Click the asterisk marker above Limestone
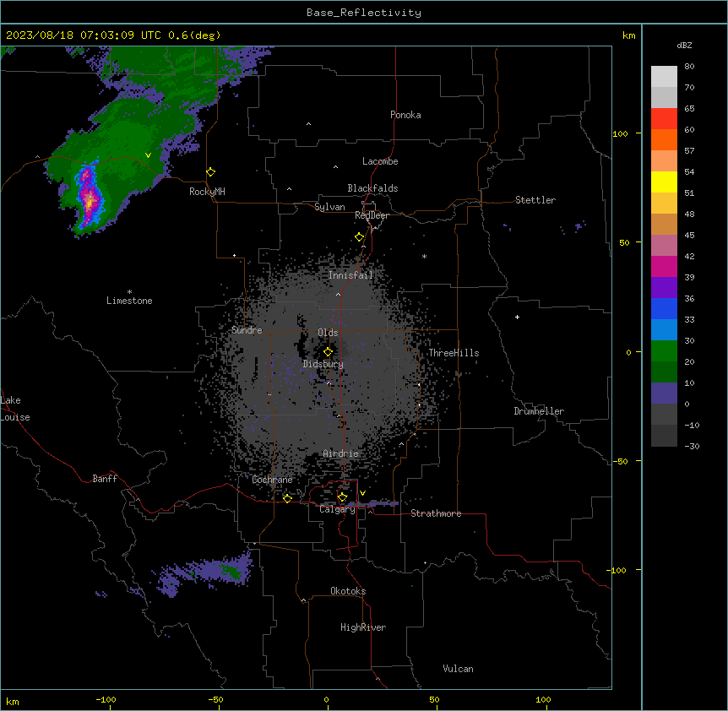This screenshot has width=728, height=711. click(x=129, y=292)
